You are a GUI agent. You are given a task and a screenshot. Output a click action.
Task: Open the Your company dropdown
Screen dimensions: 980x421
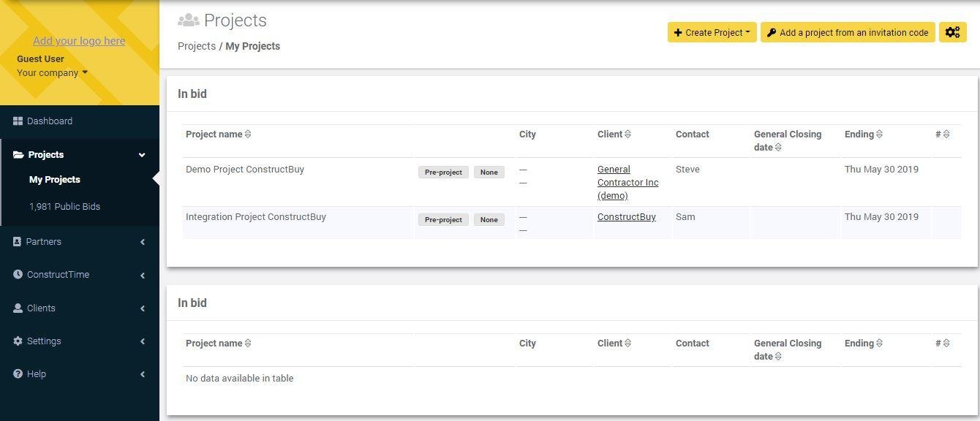(x=52, y=73)
